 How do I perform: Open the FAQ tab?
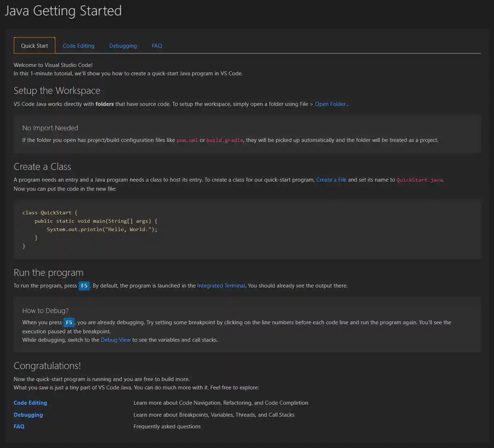pyautogui.click(x=156, y=45)
